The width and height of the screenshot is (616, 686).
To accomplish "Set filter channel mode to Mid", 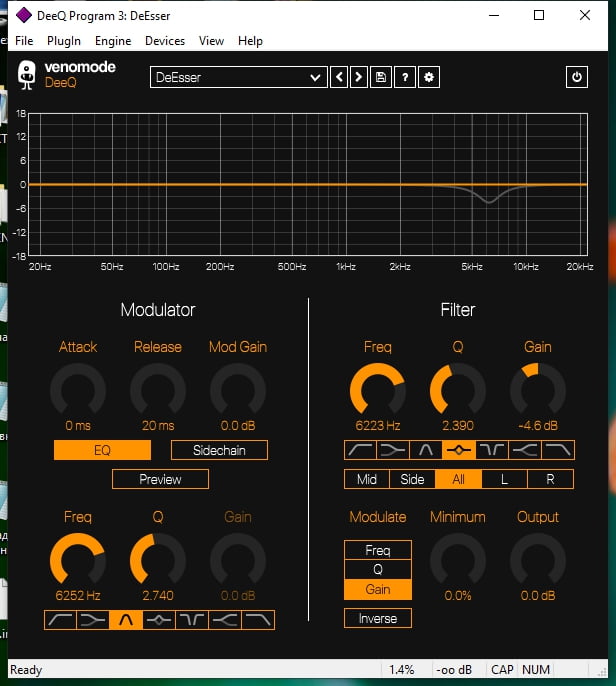I will (x=367, y=479).
